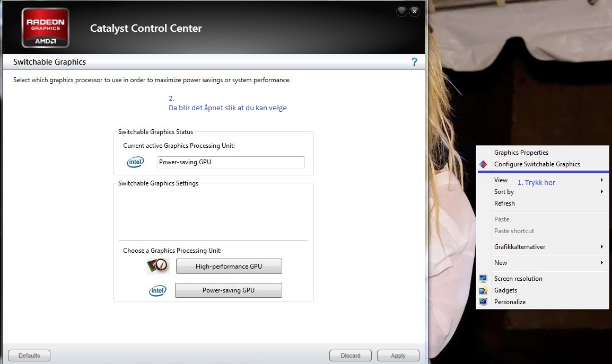Viewport: 612px width, 364px height.
Task: Restore settings with the Defaults button
Action: pyautogui.click(x=29, y=356)
